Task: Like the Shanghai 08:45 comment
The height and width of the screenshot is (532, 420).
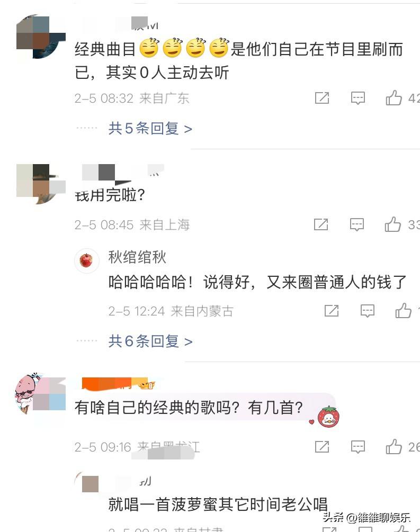Action: [393, 224]
